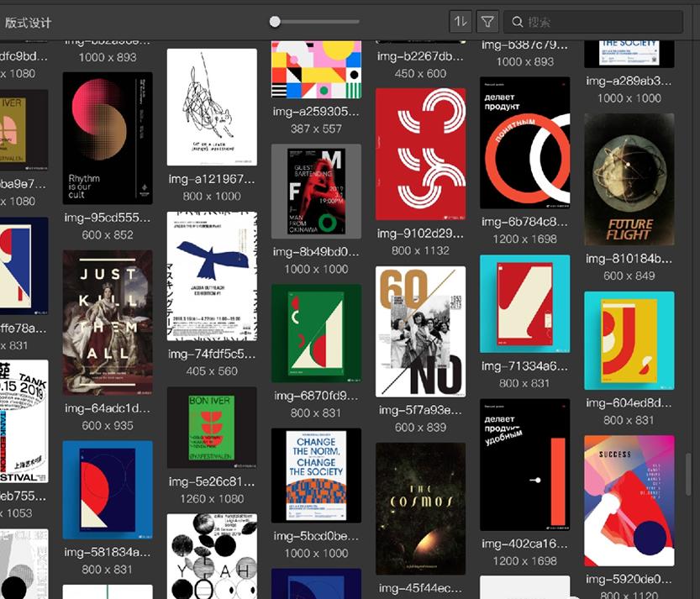
Task: Select the MAN FROM OKINAWA poster
Action: tap(316, 191)
